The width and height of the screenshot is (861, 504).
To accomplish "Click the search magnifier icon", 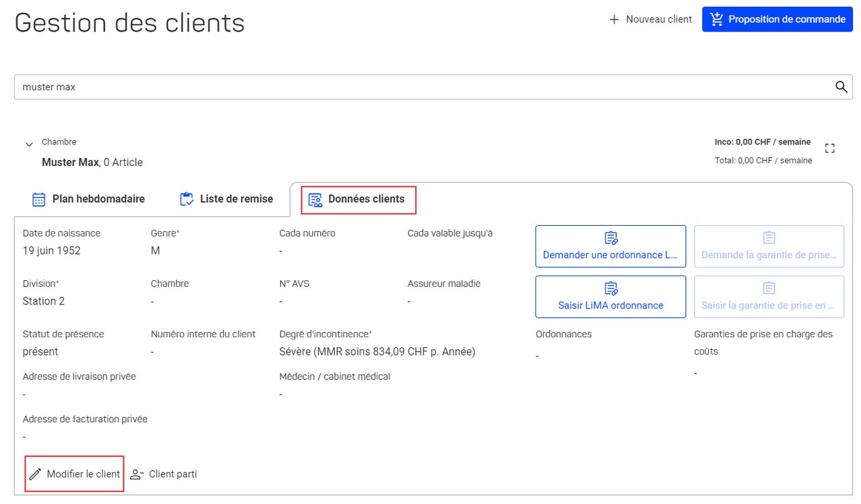I will (841, 87).
